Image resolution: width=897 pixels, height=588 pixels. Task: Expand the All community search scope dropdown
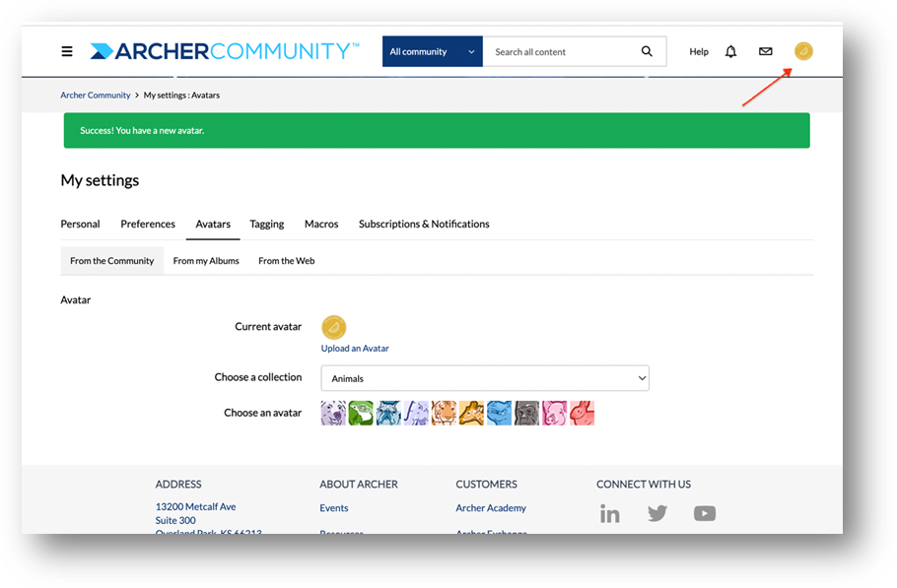click(433, 51)
